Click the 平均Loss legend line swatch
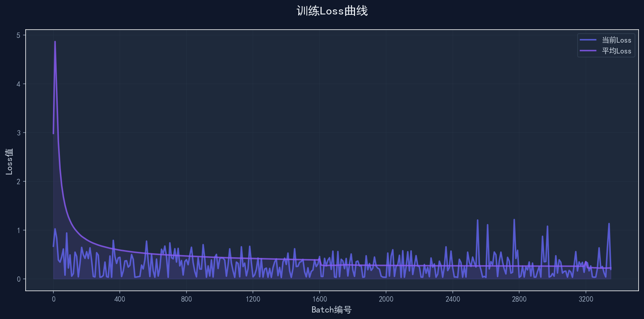644x319 pixels. [588, 51]
